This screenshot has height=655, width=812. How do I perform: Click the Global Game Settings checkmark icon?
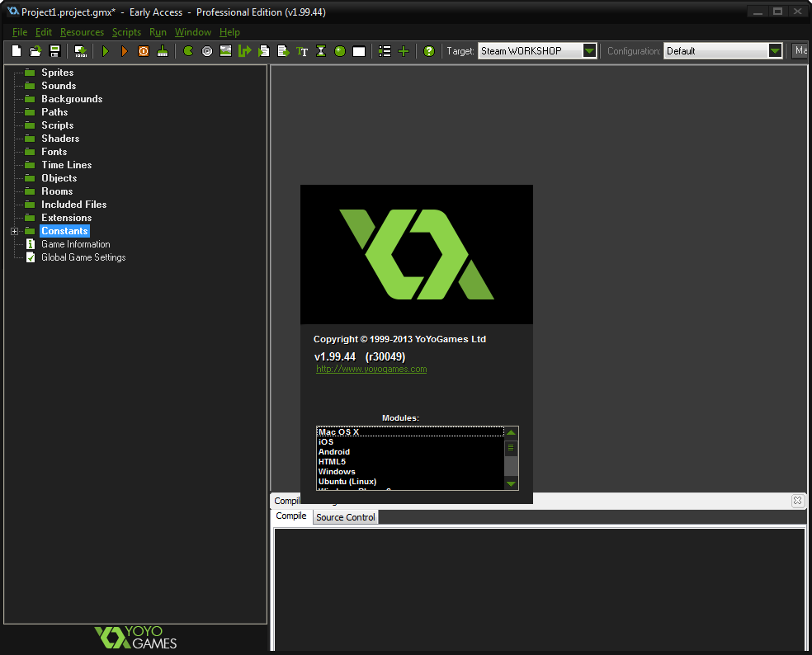(x=31, y=257)
